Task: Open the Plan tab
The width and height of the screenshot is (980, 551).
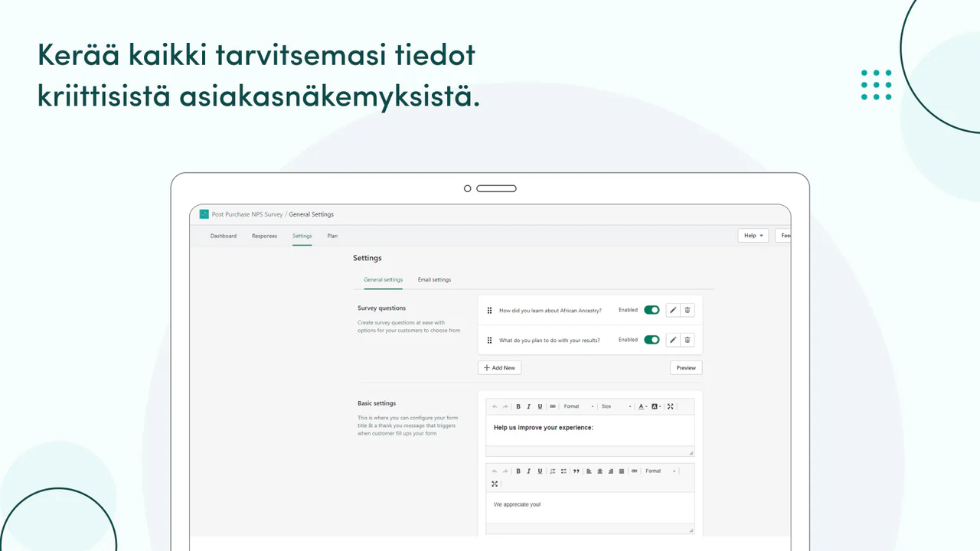Action: (x=332, y=236)
